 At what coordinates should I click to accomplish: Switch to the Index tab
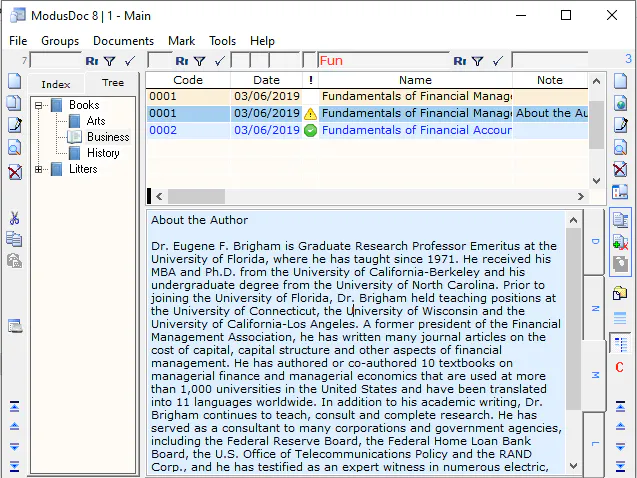tap(56, 84)
